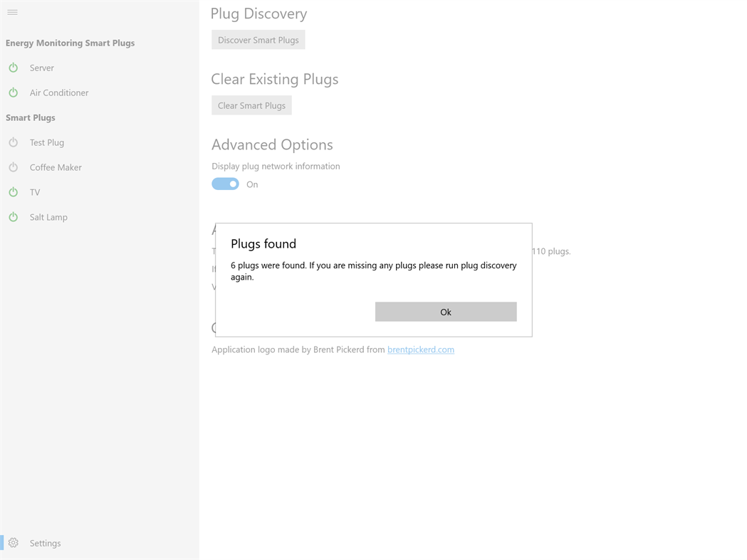Open the hamburger navigation menu
747x560 pixels.
(12, 12)
